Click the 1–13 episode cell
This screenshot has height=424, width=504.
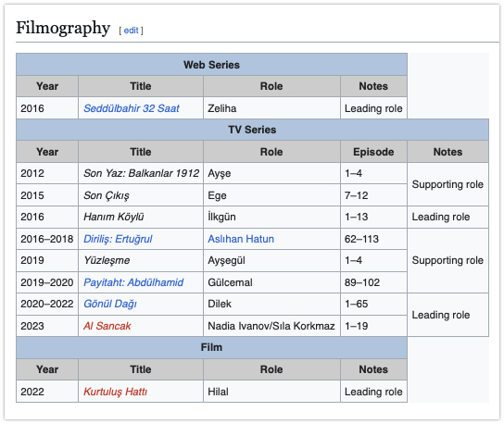(373, 218)
